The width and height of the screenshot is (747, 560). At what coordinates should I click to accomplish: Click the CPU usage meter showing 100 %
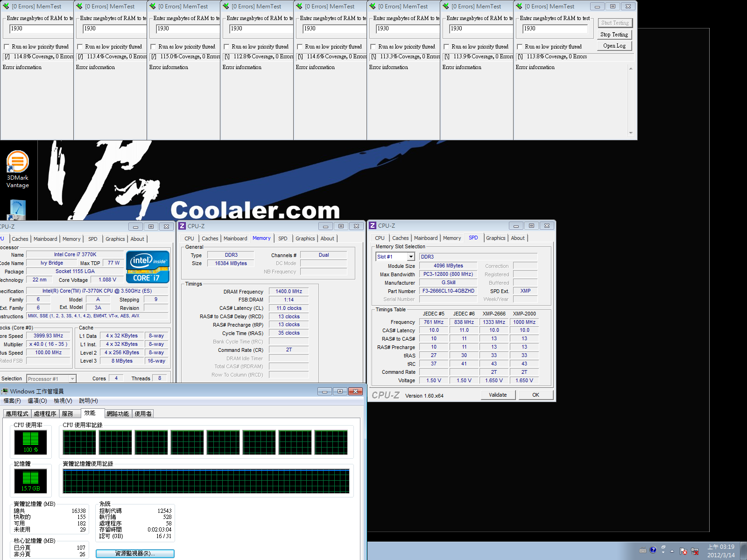(x=31, y=442)
